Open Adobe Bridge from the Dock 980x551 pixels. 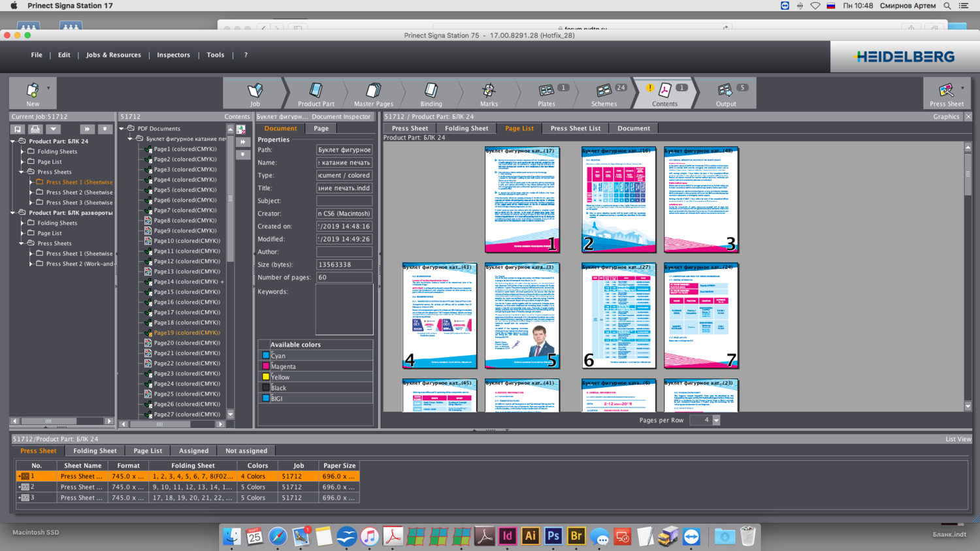576,536
